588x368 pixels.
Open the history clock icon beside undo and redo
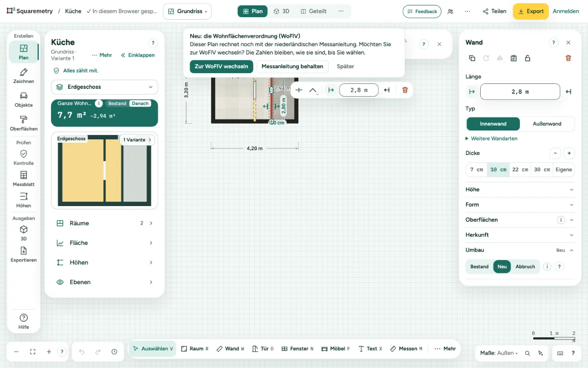click(x=114, y=352)
